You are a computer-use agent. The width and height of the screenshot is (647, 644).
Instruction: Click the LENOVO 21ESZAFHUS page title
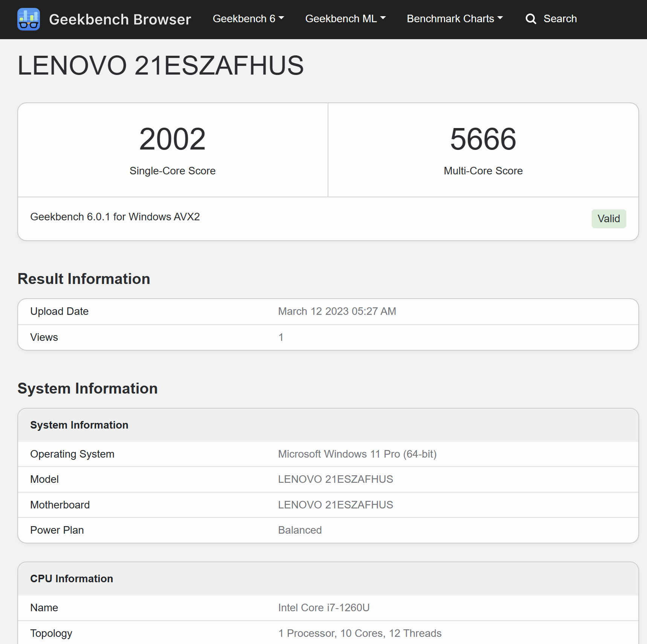point(161,66)
